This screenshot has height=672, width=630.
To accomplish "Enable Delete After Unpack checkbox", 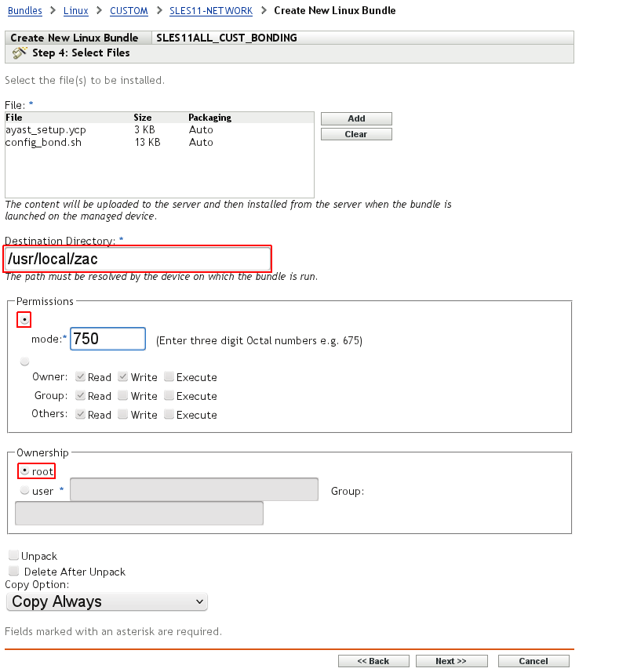I will (13, 570).
